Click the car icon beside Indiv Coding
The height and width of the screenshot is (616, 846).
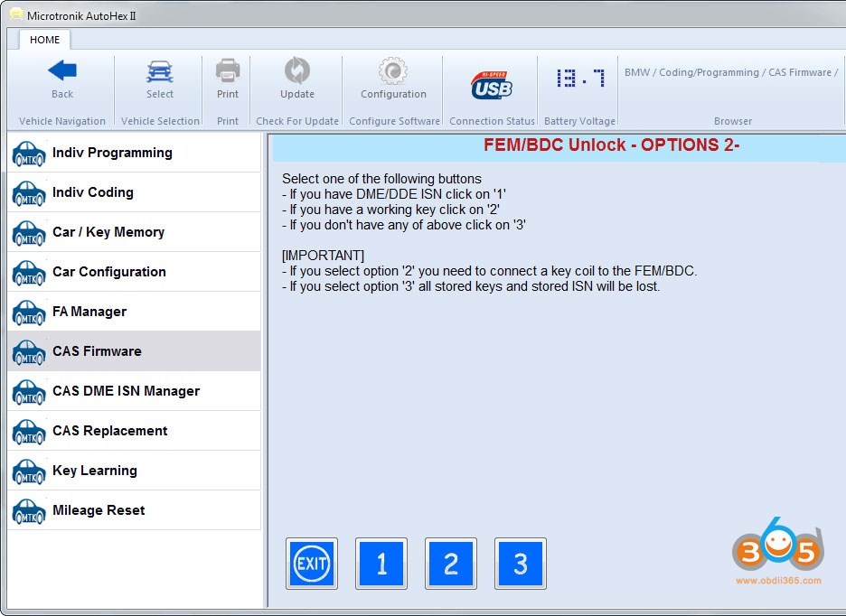[29, 193]
